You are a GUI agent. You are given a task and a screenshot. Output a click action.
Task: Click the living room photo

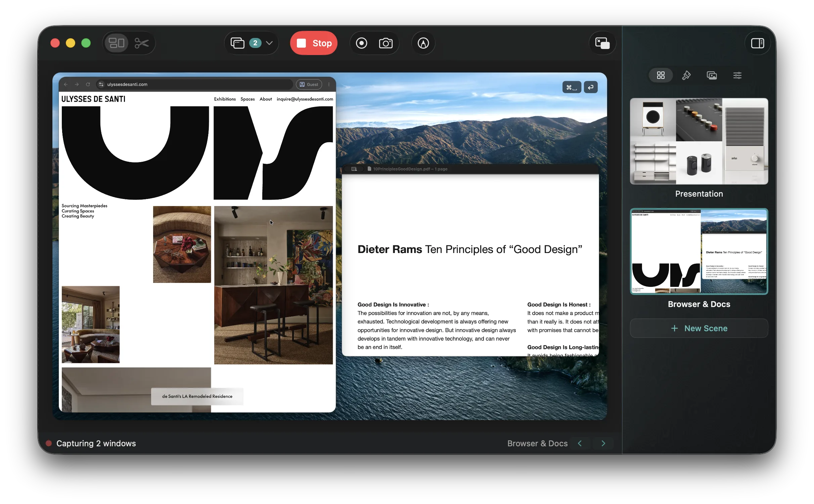pos(91,324)
